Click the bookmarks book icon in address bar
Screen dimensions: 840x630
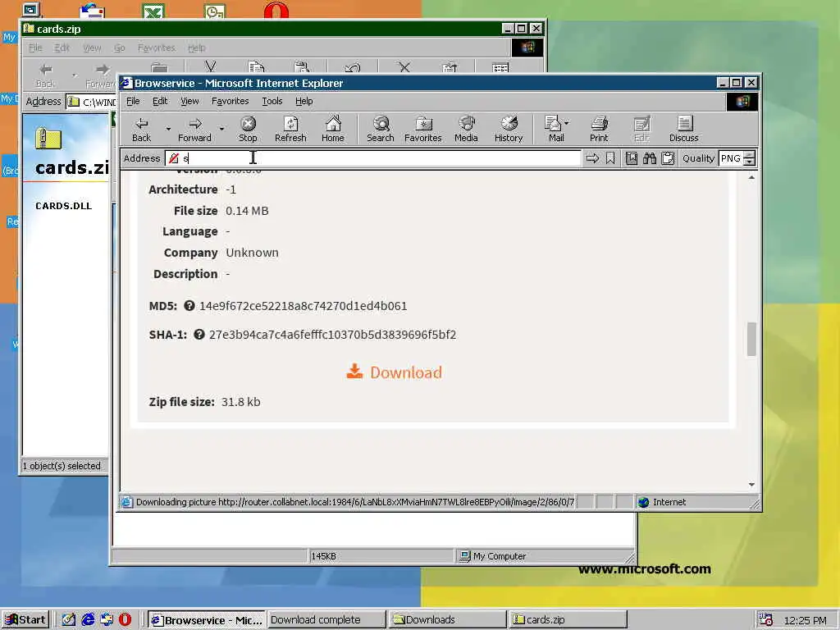[x=632, y=158]
